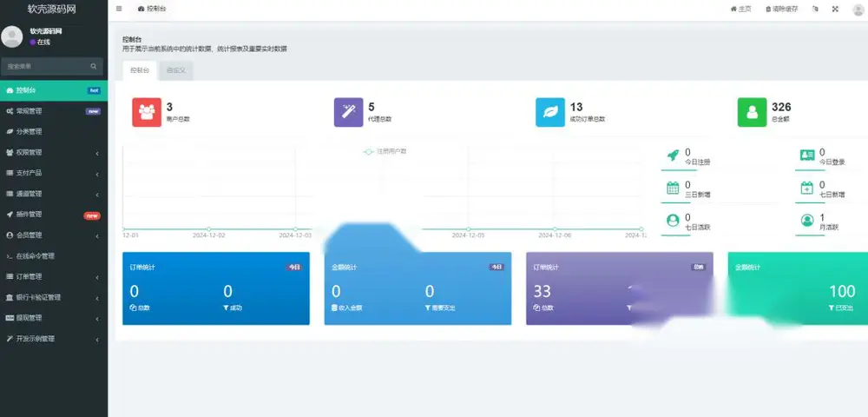This screenshot has width=868, height=417.
Task: Click the 提现管理 card icon
Action: click(x=10, y=318)
